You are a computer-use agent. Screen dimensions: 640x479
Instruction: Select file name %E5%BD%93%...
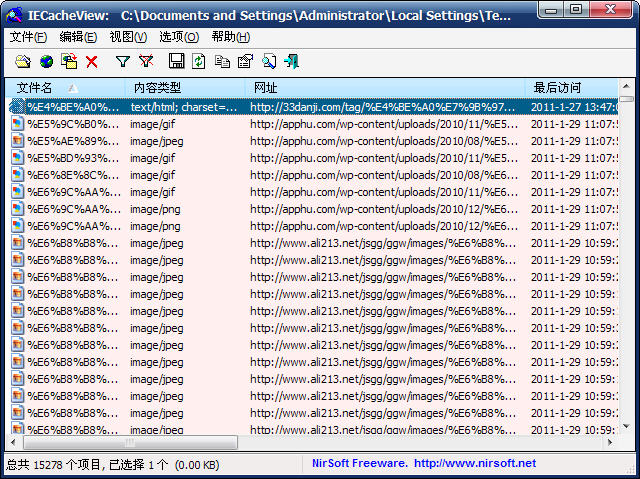[73, 158]
